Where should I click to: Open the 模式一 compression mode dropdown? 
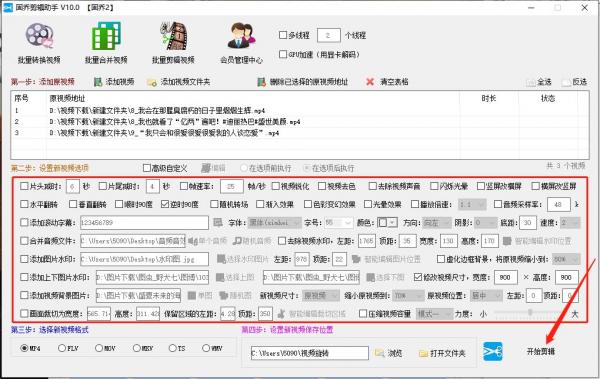click(434, 314)
